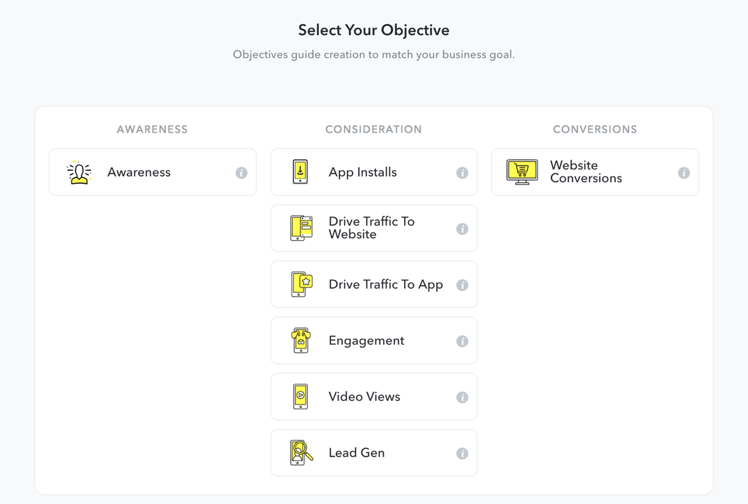The width and height of the screenshot is (748, 504).
Task: Open info tooltip for Drive Traffic To App
Action: pos(462,285)
